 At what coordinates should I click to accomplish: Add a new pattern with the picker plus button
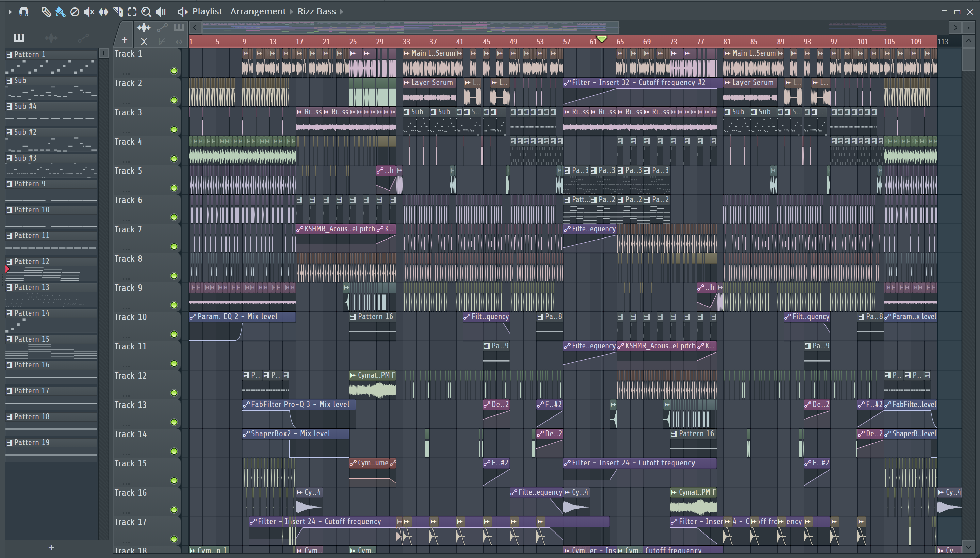[x=51, y=548]
